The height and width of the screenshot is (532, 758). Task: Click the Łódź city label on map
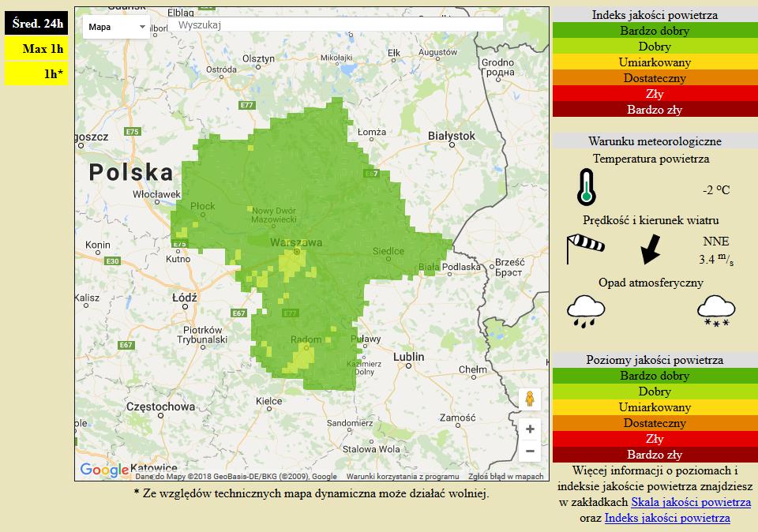(x=185, y=298)
